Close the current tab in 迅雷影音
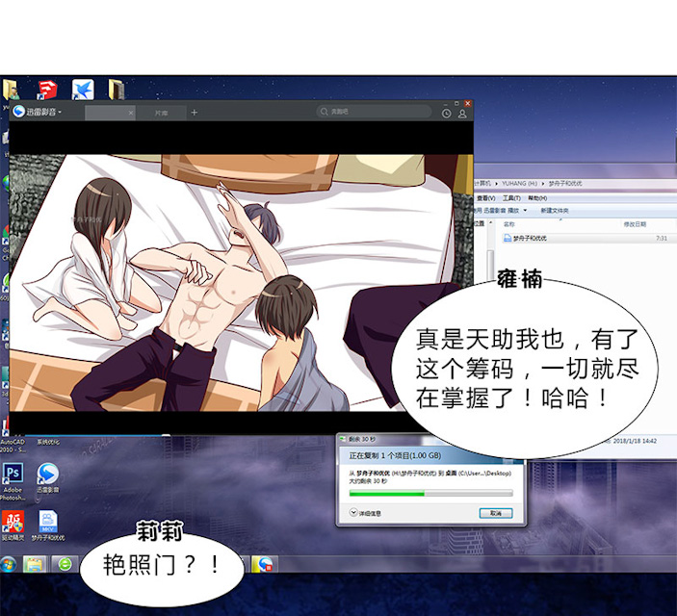 [131, 113]
